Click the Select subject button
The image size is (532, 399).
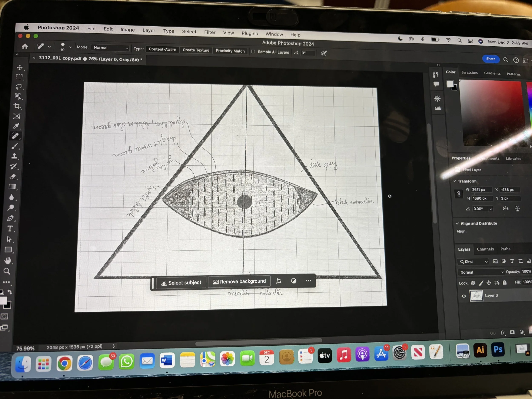[x=181, y=283]
